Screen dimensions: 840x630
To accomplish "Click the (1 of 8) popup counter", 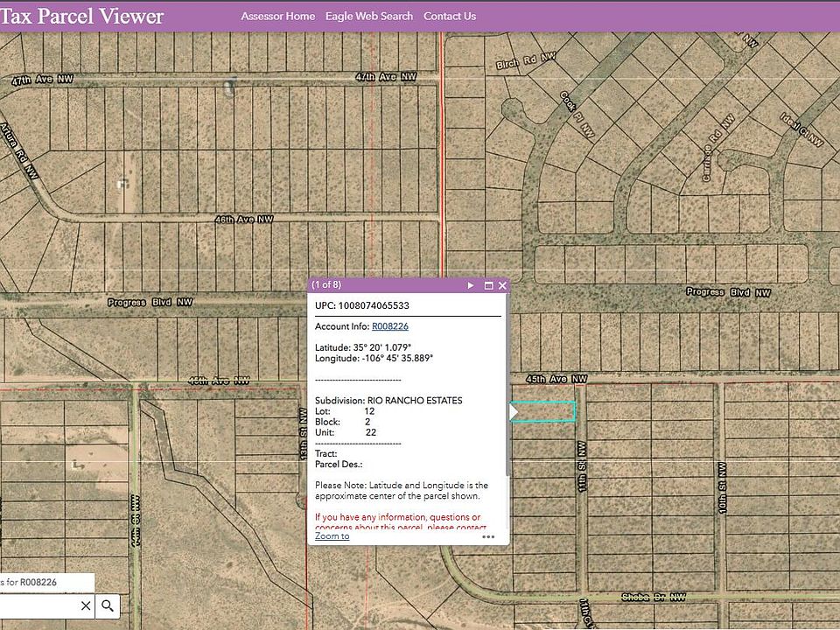I will point(326,285).
